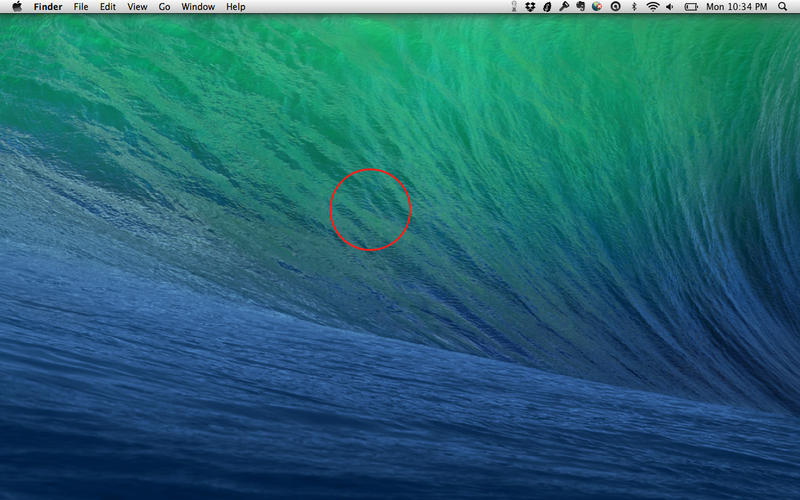The width and height of the screenshot is (800, 500).
Task: Click the Dropbox menu bar icon
Action: tap(530, 7)
